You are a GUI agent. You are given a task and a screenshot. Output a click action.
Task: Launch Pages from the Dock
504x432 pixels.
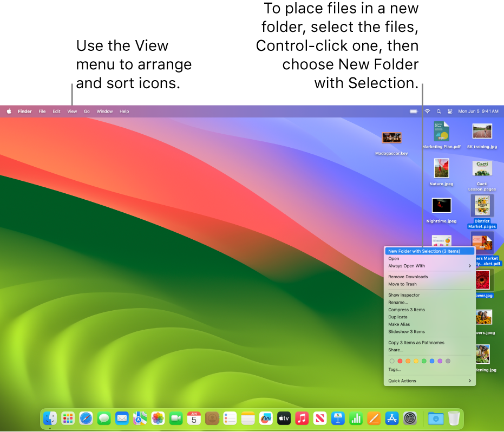pos(374,418)
